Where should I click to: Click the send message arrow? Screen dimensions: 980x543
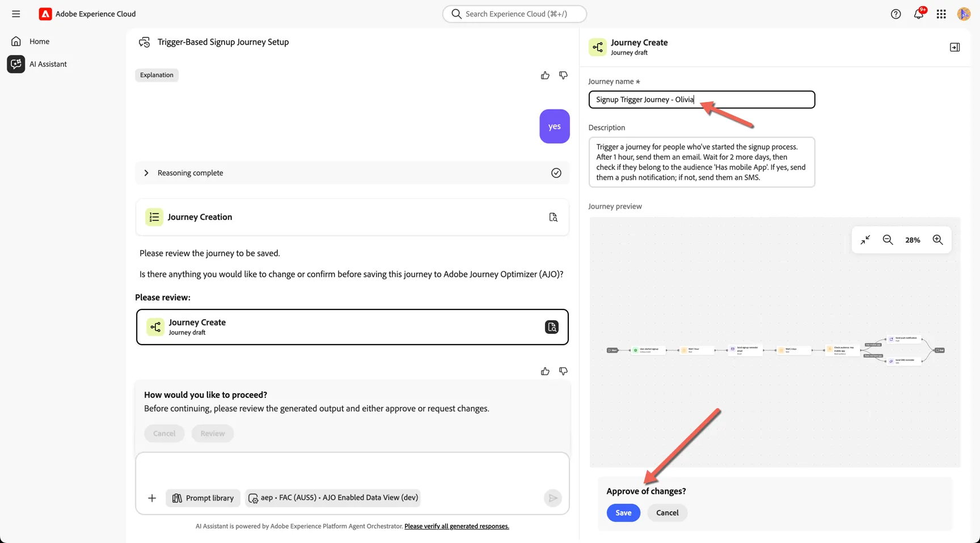[x=552, y=498]
